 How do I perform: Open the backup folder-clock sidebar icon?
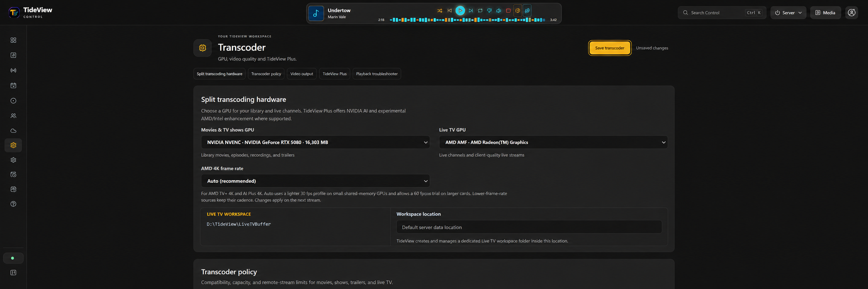coord(13,175)
